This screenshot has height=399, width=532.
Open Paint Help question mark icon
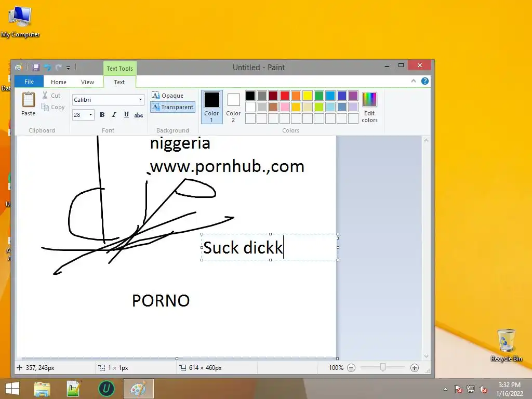point(425,81)
